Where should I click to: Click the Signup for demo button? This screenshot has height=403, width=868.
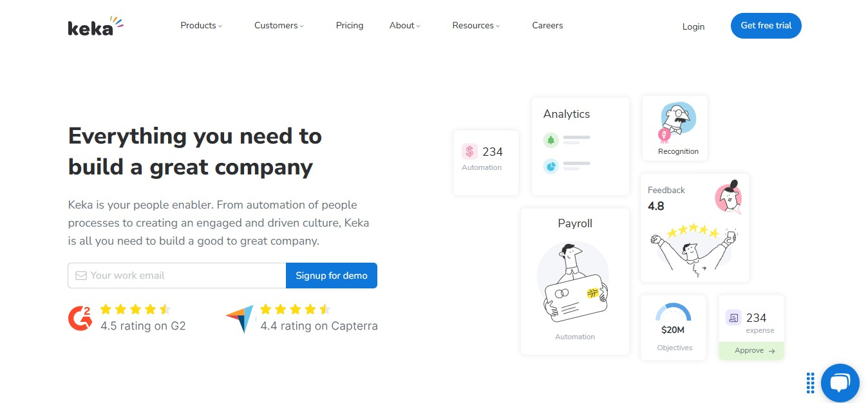pyautogui.click(x=331, y=275)
